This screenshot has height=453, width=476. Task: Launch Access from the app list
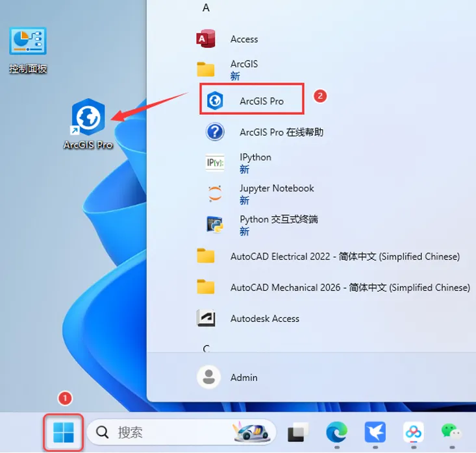tap(227, 39)
